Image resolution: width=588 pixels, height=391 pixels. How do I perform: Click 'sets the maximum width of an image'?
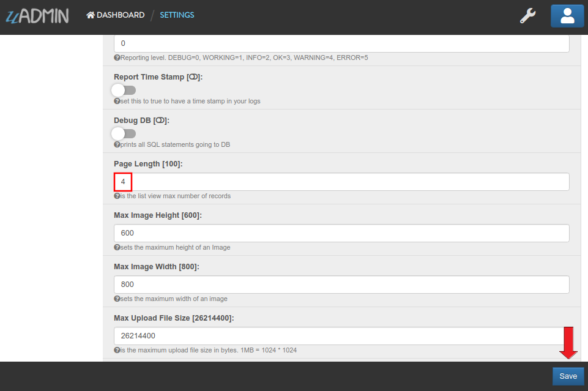point(174,299)
